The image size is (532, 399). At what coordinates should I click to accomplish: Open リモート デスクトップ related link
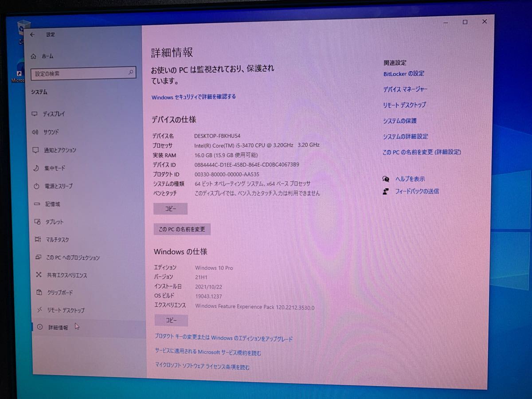point(404,105)
